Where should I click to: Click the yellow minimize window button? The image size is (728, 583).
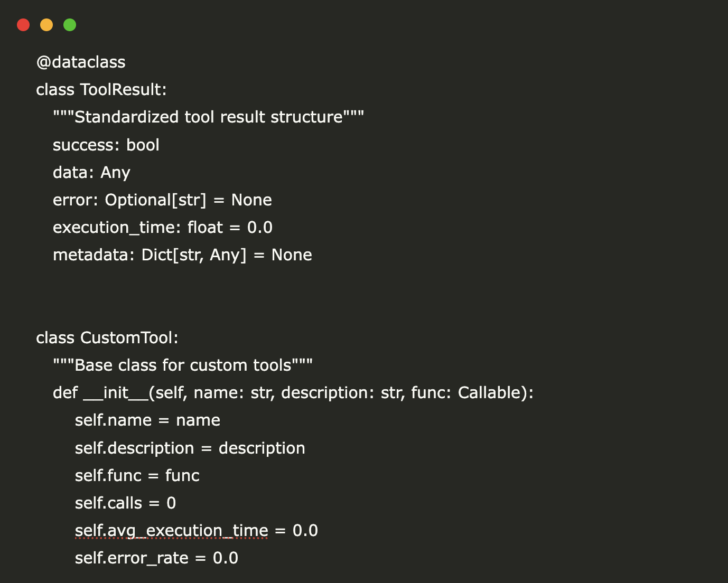pos(46,25)
